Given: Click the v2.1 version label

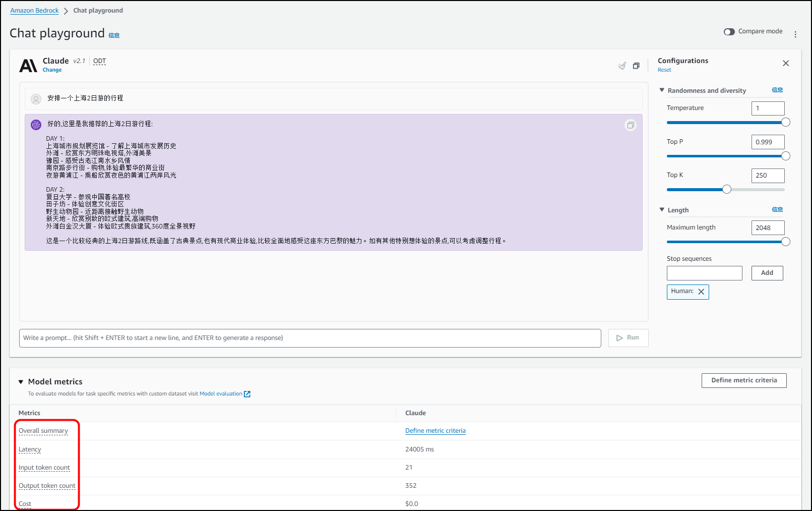Looking at the screenshot, I should click(x=79, y=61).
